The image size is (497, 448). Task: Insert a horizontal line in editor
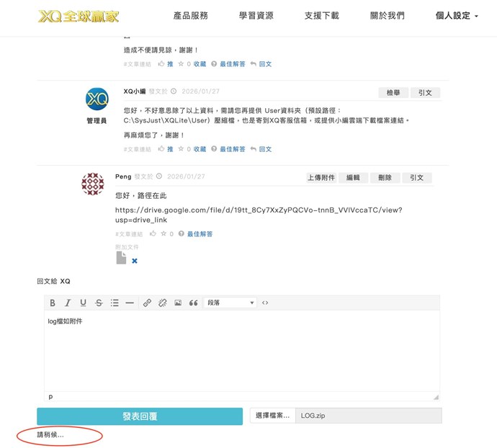coord(130,303)
